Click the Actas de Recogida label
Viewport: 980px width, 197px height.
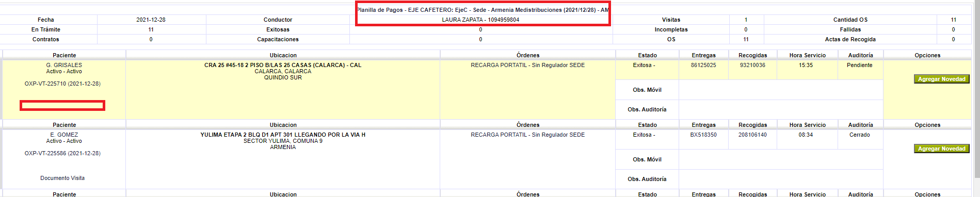(850, 39)
